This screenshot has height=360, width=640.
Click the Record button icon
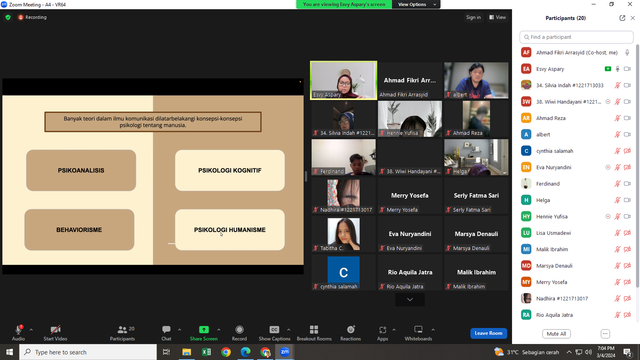(x=240, y=329)
